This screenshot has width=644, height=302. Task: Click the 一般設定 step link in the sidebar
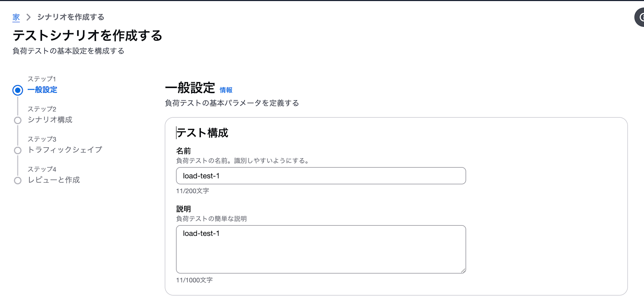(x=43, y=90)
